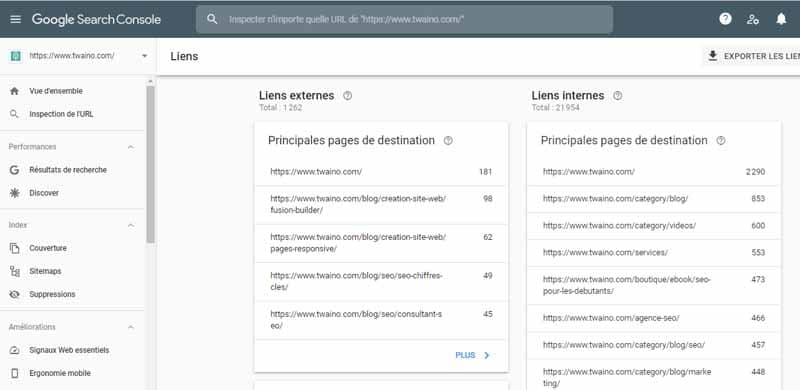Focus the URL inspection search field
Screen dimensions: 800x390
tap(404, 19)
